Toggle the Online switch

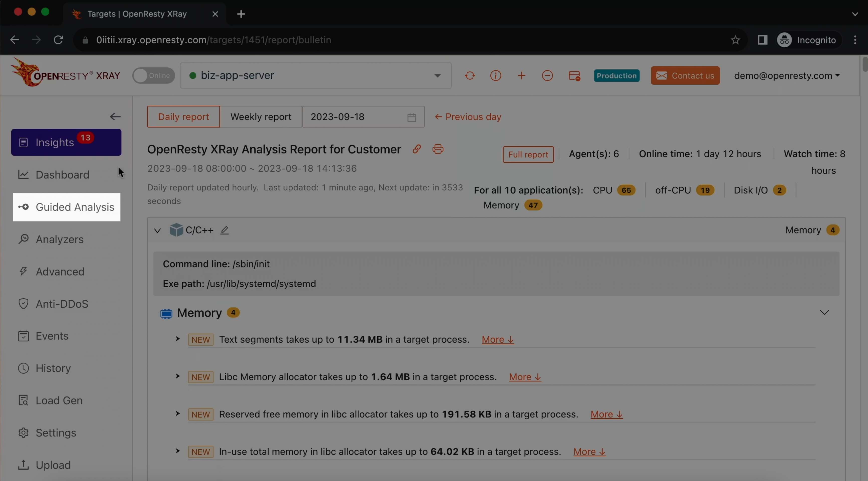[x=154, y=75]
